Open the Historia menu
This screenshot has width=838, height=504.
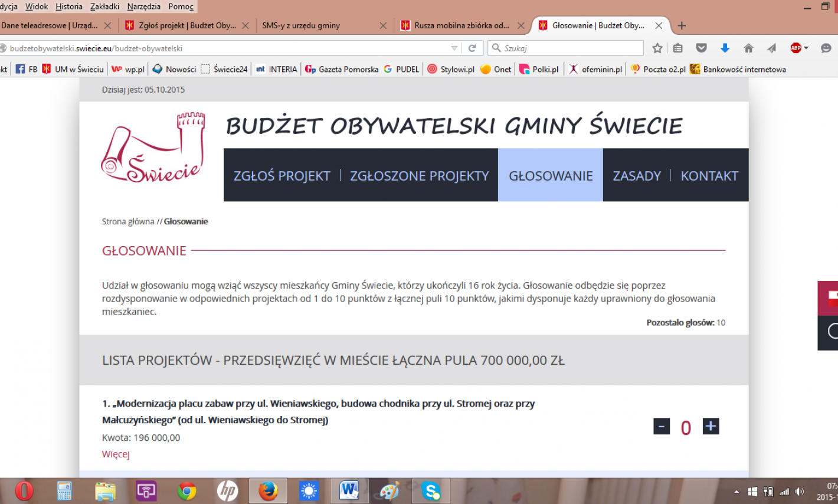tap(69, 6)
